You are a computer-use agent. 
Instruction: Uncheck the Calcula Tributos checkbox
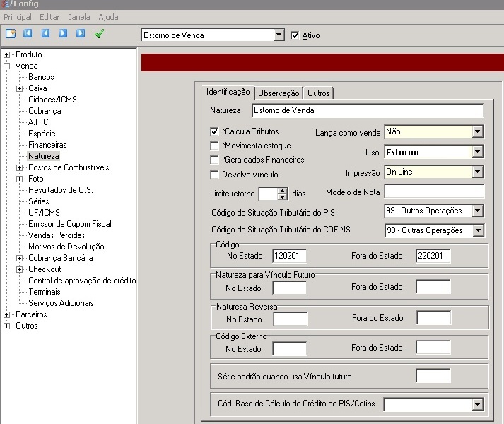coord(214,131)
